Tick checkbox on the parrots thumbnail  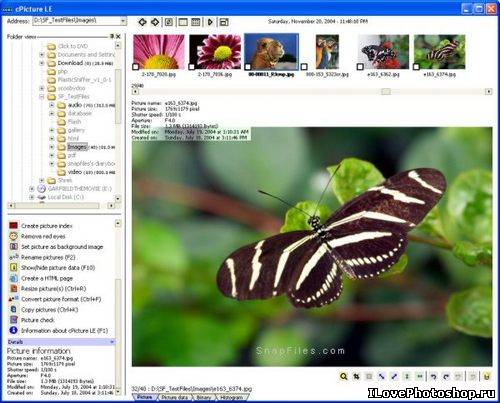304,67
